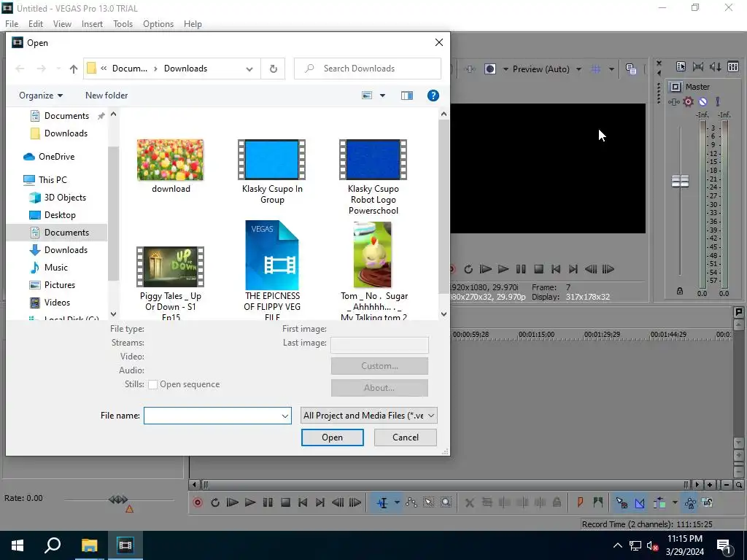Open the View menu

[x=62, y=24]
